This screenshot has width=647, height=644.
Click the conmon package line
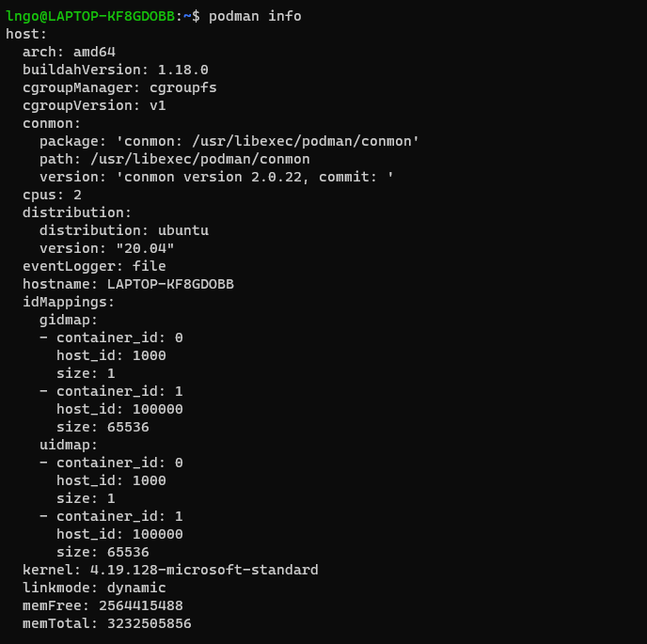pos(229,141)
